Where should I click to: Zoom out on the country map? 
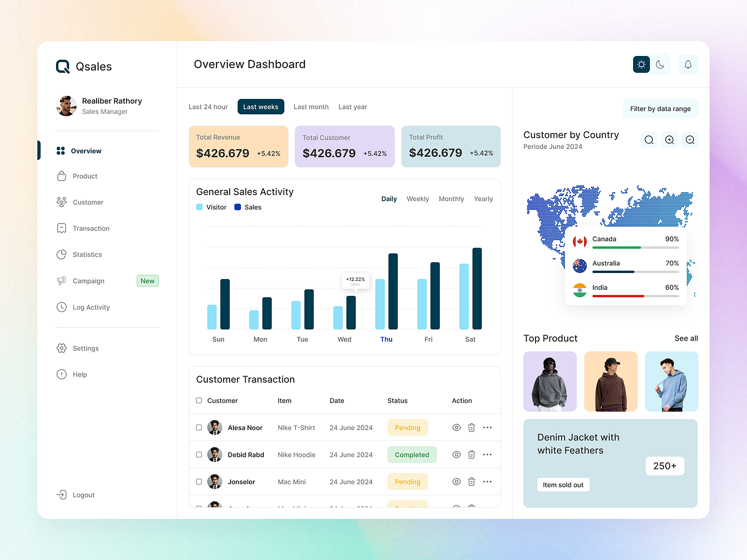point(690,140)
